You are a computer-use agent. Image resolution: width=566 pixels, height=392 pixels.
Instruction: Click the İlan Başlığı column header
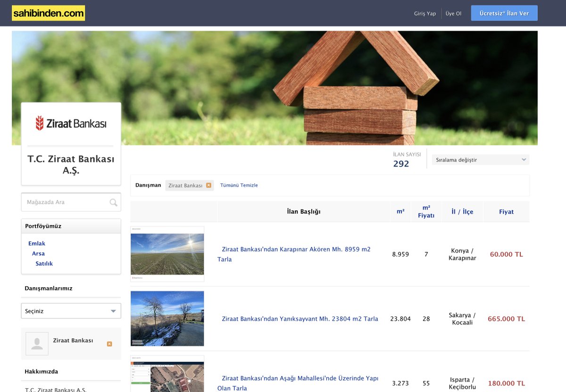tap(304, 211)
